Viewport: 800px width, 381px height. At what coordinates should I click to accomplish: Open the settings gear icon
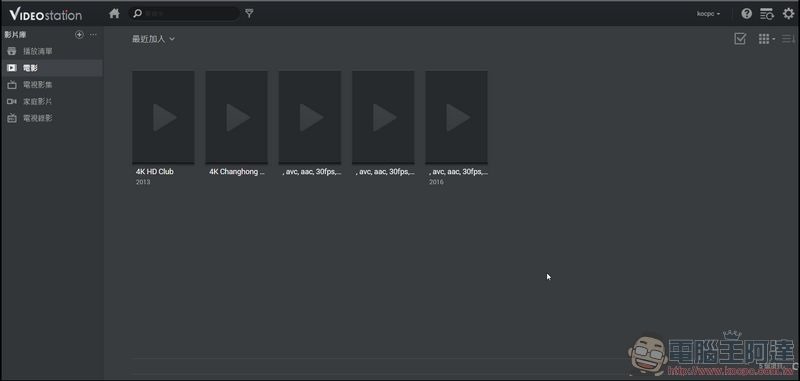click(x=788, y=14)
